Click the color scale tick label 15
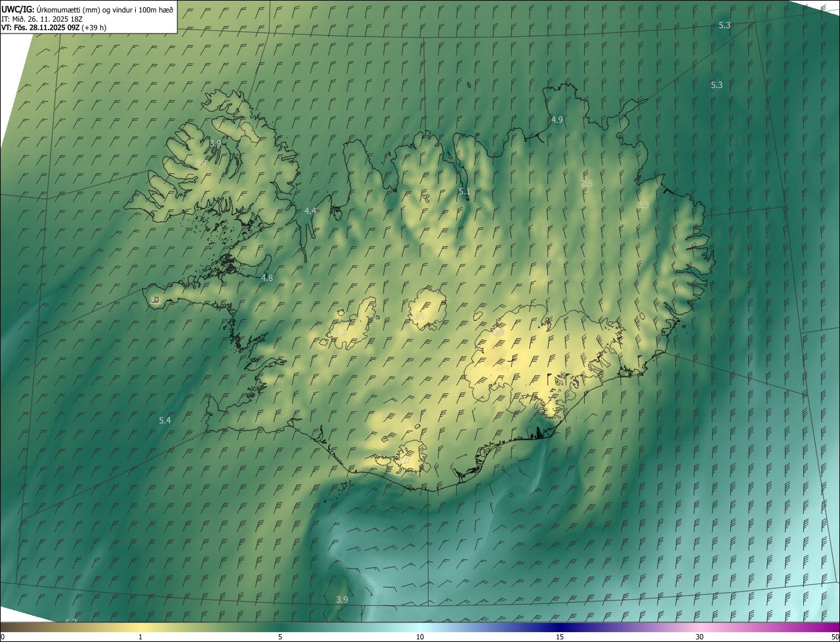The image size is (840, 642). [x=560, y=637]
